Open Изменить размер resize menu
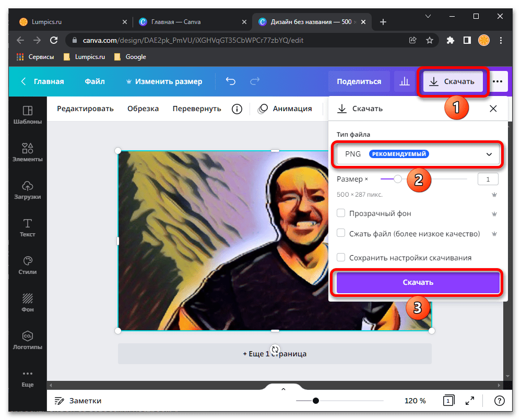The width and height of the screenshot is (521, 420). (164, 81)
